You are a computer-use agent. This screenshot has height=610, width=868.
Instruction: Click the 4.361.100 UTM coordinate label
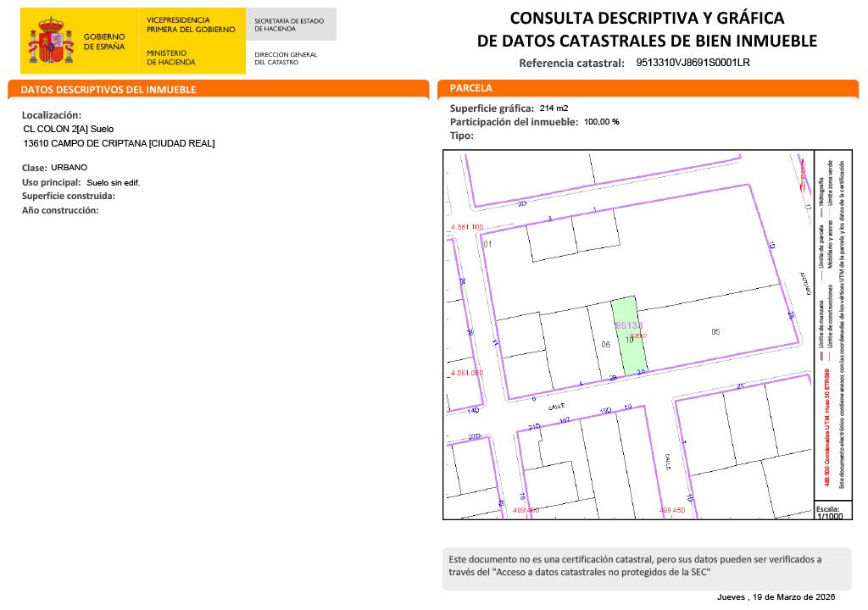click(x=467, y=227)
